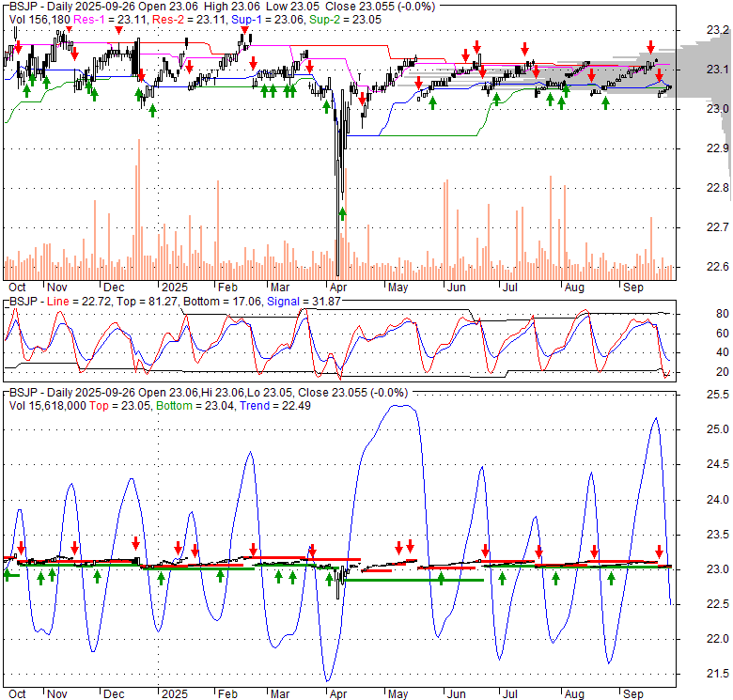
Task: Select 'Feb' on bottom chart's date axis
Action: [x=227, y=694]
